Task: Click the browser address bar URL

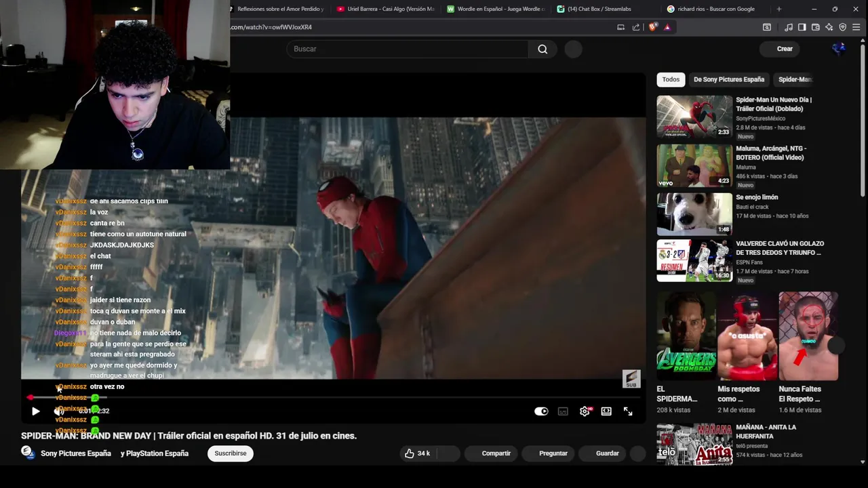Action: click(271, 27)
